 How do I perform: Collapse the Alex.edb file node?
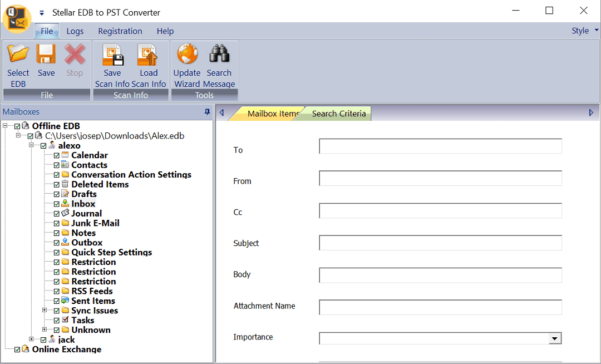18,135
